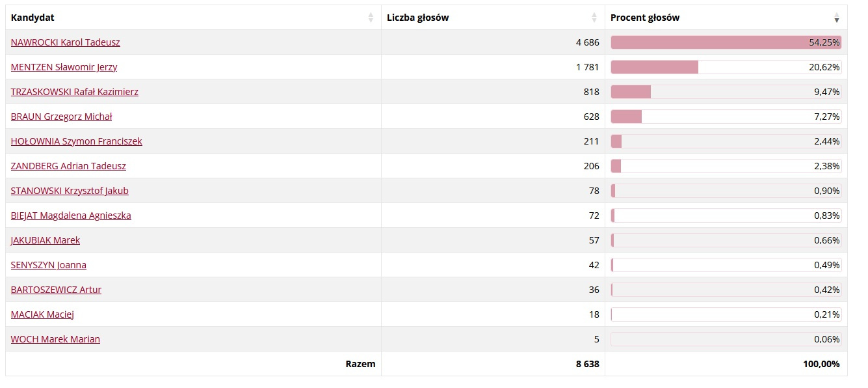Select the Kandydat column header text
The width and height of the screenshot is (868, 388).
coord(33,18)
